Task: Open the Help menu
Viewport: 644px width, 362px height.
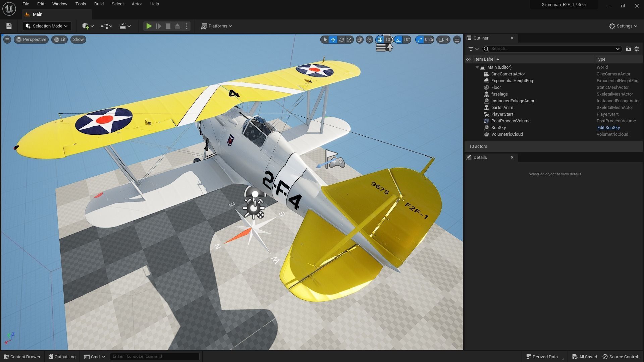Action: 155,4
